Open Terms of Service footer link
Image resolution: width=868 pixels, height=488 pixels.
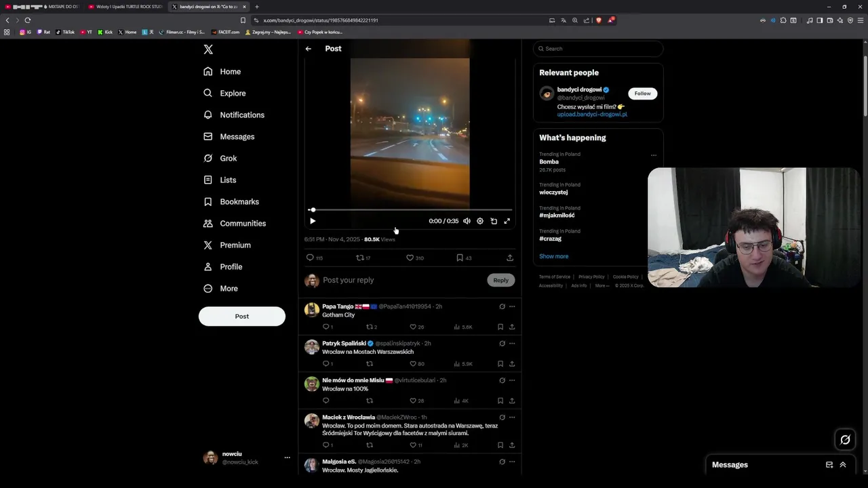(555, 277)
